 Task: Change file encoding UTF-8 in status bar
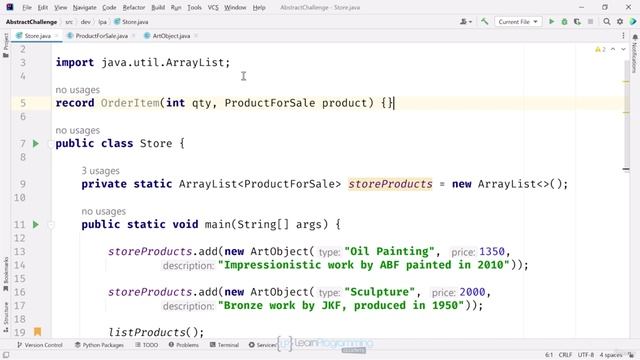586,355
